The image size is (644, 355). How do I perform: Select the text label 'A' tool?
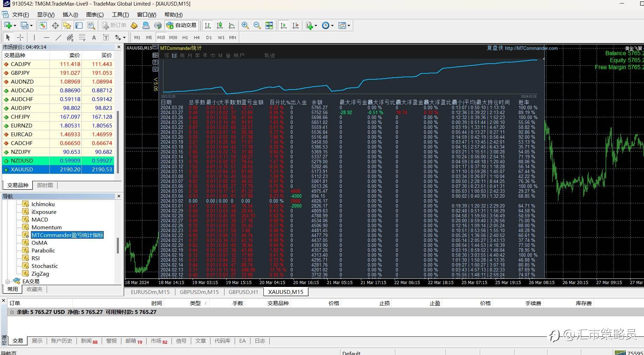pyautogui.click(x=94, y=38)
